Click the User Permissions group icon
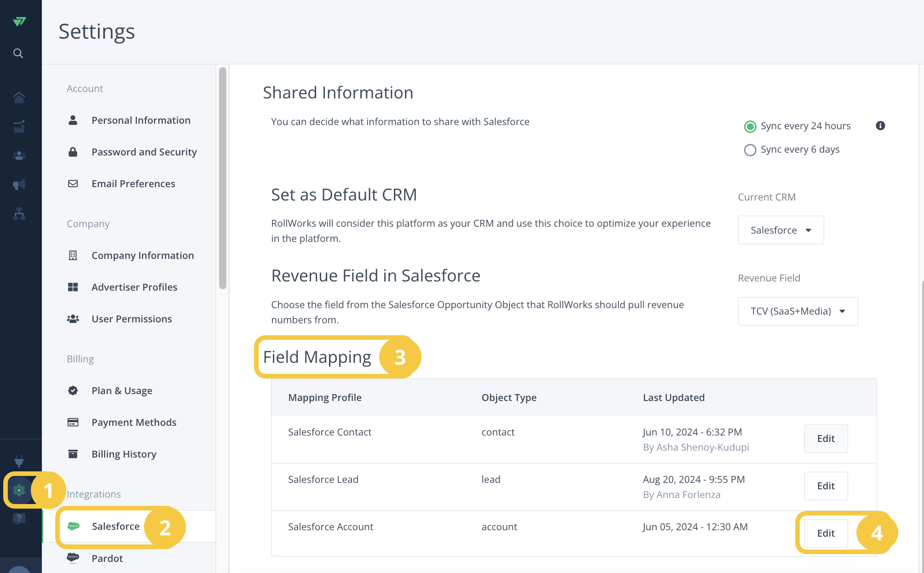 coord(73,319)
